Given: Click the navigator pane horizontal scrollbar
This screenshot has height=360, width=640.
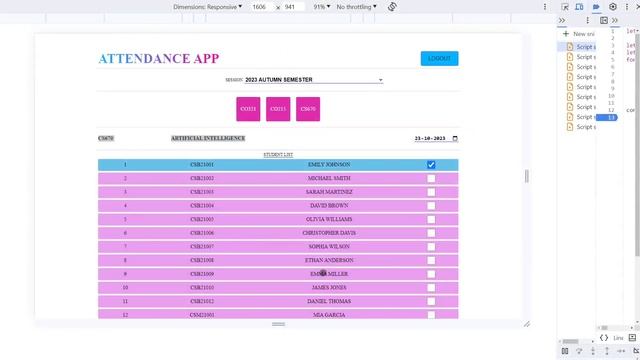Looking at the screenshot, I should [x=571, y=341].
